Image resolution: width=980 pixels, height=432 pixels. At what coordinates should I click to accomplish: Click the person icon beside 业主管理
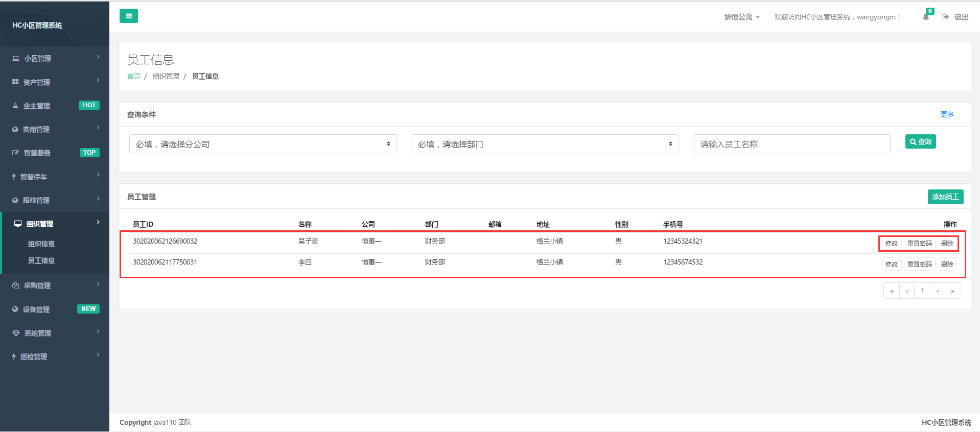tap(15, 106)
